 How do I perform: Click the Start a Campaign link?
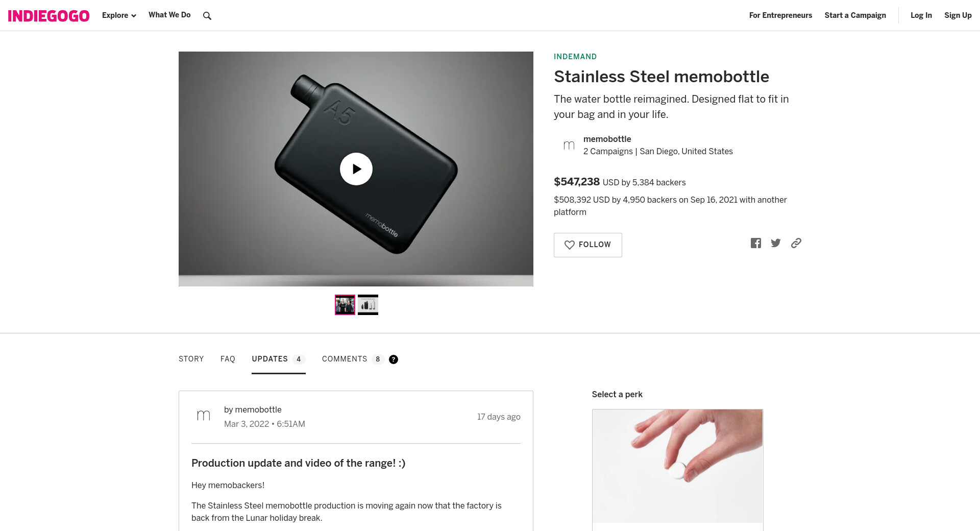pyautogui.click(x=855, y=15)
